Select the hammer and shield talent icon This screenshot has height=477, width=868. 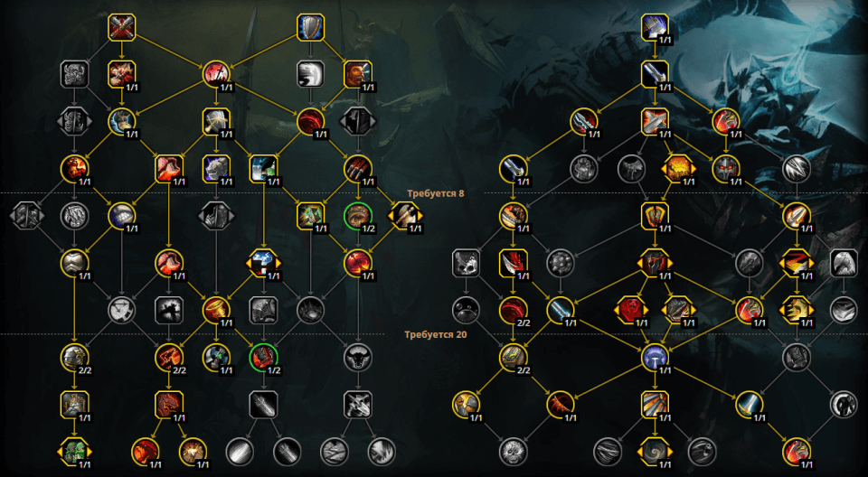(216, 121)
